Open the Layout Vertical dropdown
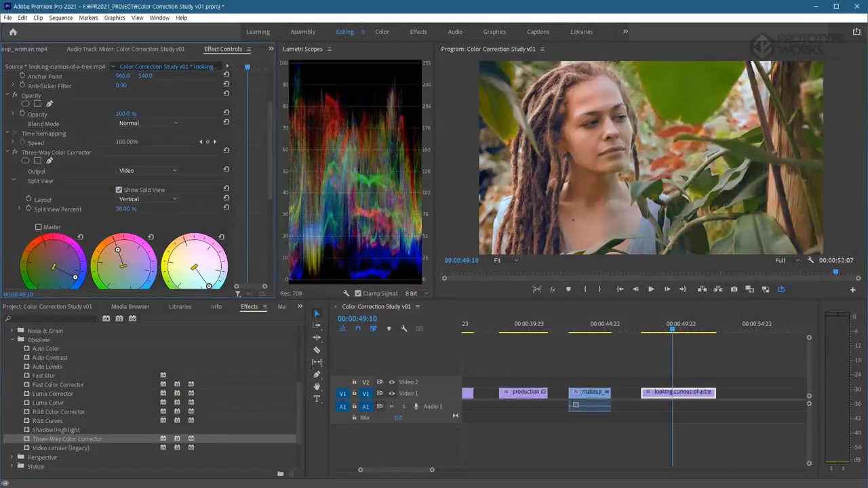Image resolution: width=868 pixels, height=488 pixels. point(148,199)
